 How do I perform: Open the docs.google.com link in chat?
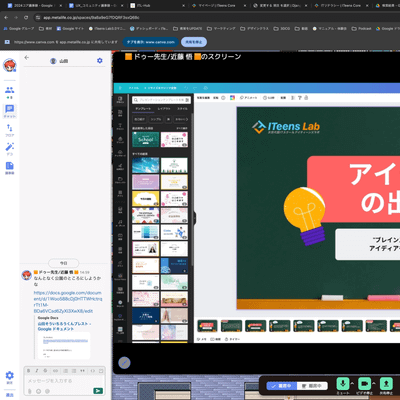pos(68,302)
